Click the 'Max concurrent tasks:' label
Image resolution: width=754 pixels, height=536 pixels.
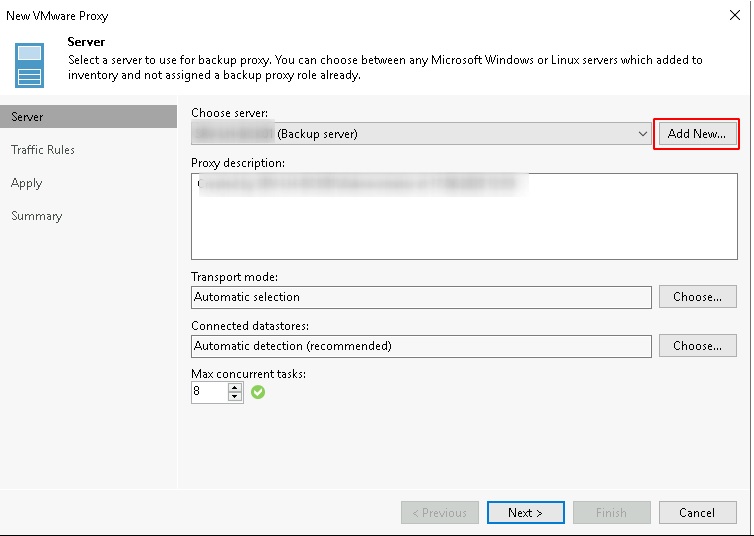(x=248, y=374)
